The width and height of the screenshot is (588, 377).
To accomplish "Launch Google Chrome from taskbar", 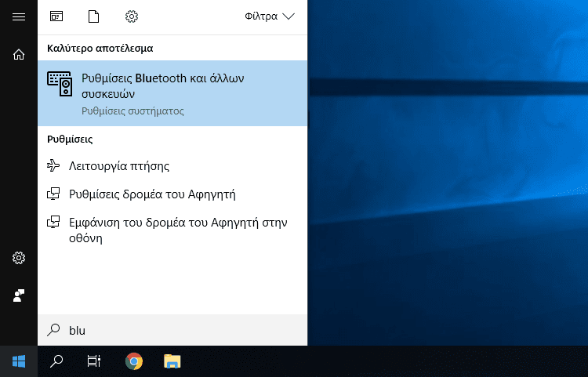I will tap(134, 361).
